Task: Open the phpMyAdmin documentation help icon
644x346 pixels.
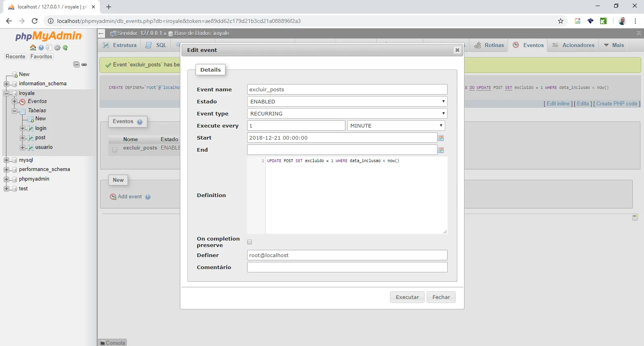Action: [x=41, y=47]
